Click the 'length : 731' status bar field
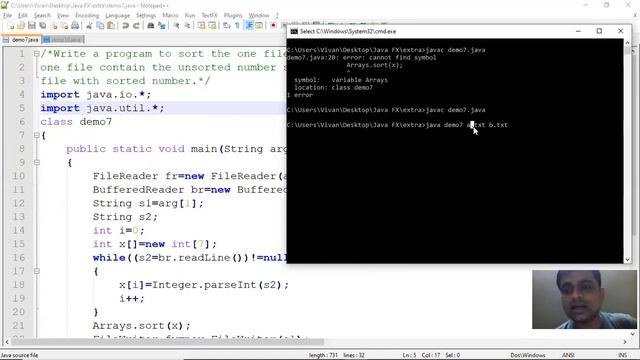640x360 pixels. point(323,355)
